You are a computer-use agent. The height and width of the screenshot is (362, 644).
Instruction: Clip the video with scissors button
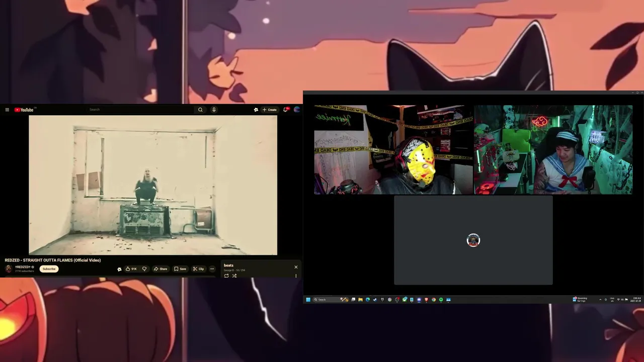pyautogui.click(x=199, y=269)
